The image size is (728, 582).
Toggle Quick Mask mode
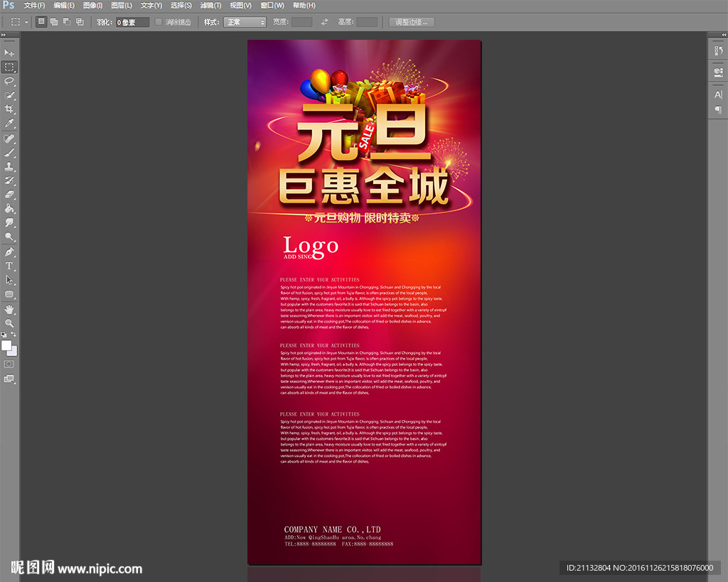(x=9, y=363)
